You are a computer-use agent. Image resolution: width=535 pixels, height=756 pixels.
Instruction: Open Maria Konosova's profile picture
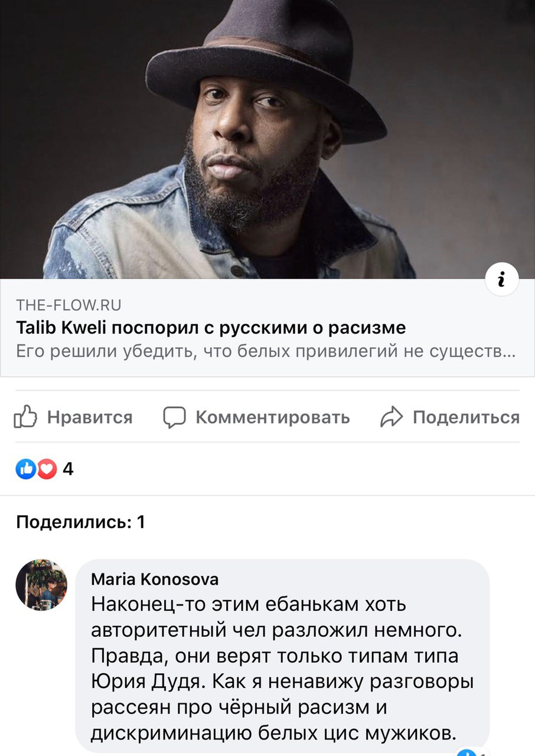point(41,585)
